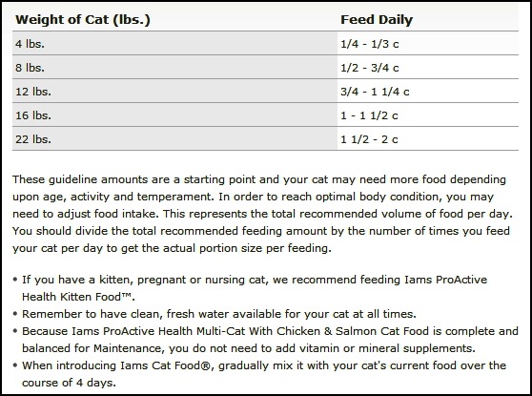Click the '1 1/2 - 2 c' feeding amount
This screenshot has height=396, width=532.
point(369,139)
